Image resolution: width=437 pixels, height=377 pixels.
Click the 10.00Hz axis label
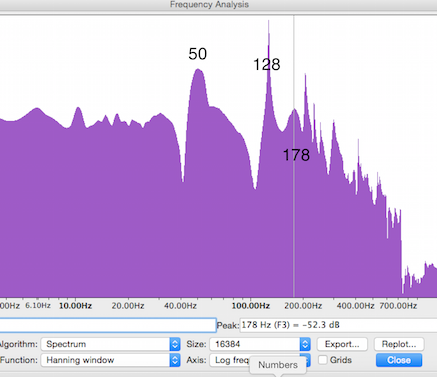coord(75,306)
